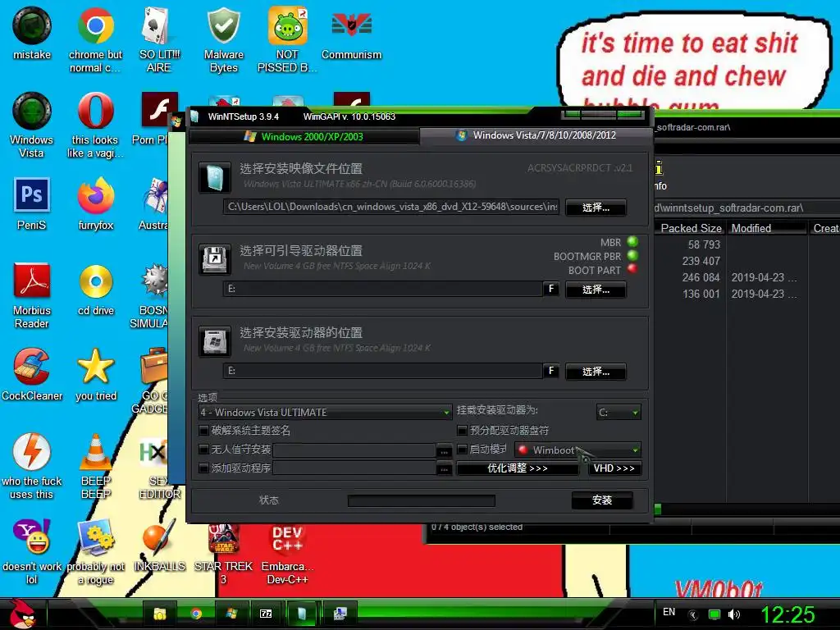Open Chrome from the taskbar
840x630 pixels.
tap(196, 614)
